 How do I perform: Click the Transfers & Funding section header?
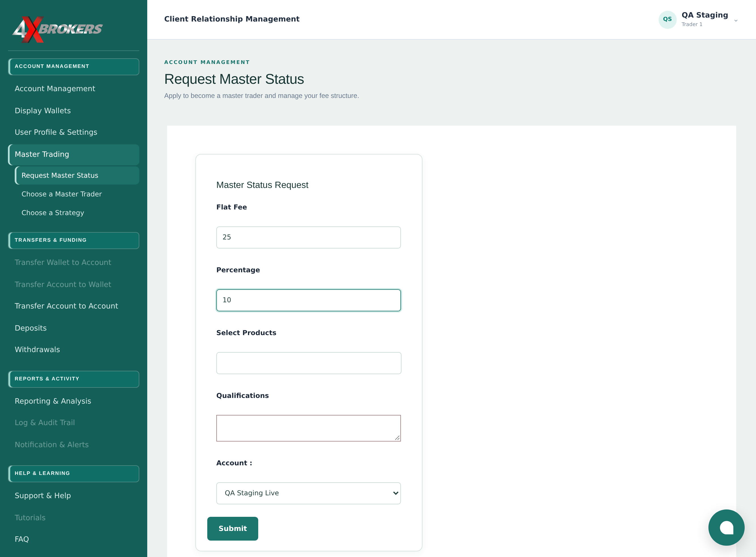click(74, 240)
